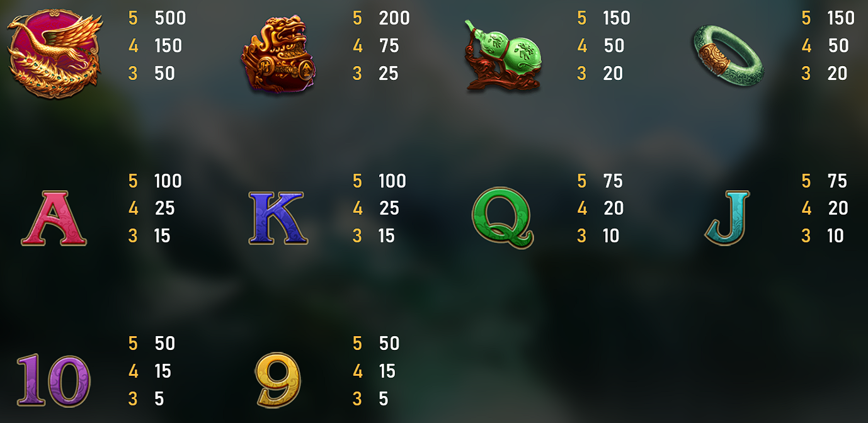Click the 20 payout beside jade bracelet
The image size is (868, 423).
coord(838,74)
